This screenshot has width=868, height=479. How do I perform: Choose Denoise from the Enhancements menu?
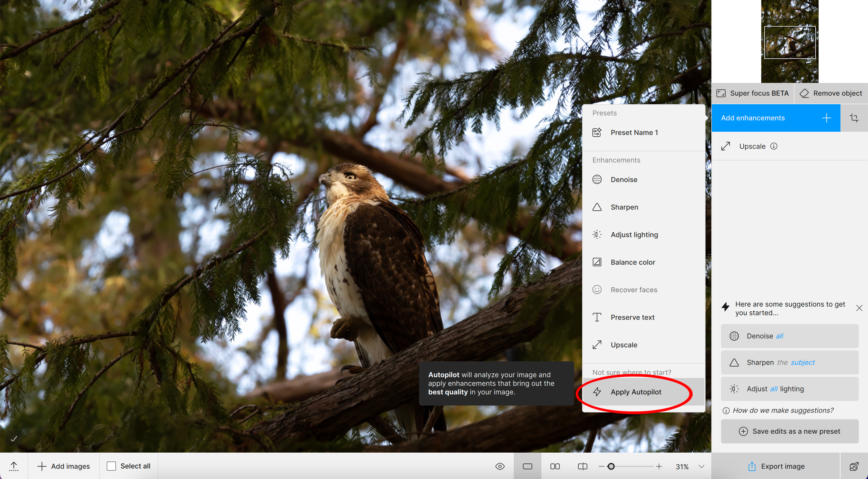pyautogui.click(x=624, y=180)
